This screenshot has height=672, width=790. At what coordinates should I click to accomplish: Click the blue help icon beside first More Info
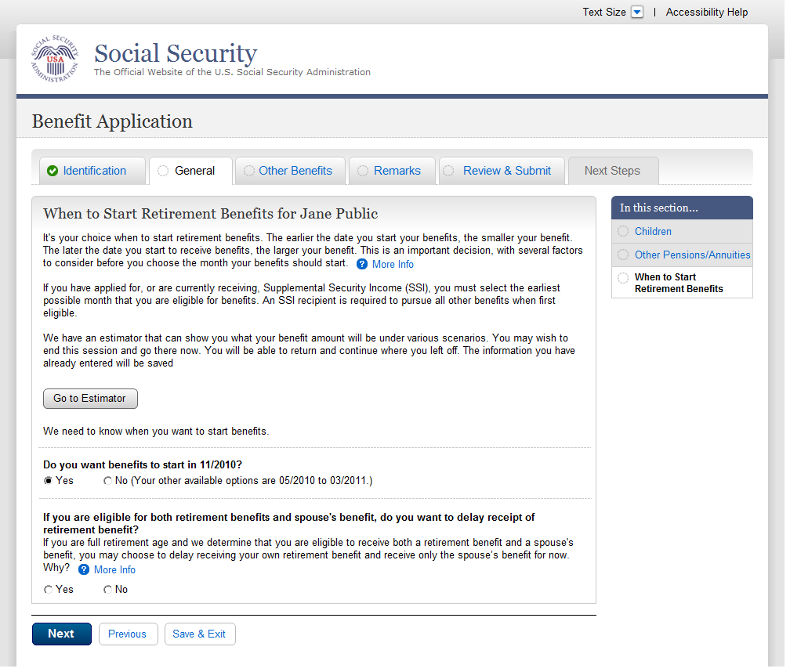coord(362,264)
